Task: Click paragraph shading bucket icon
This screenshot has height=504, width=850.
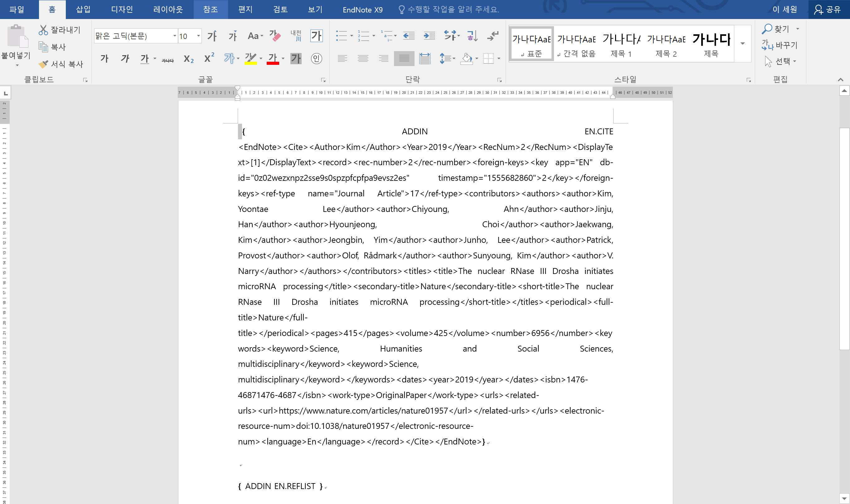Action: (467, 58)
